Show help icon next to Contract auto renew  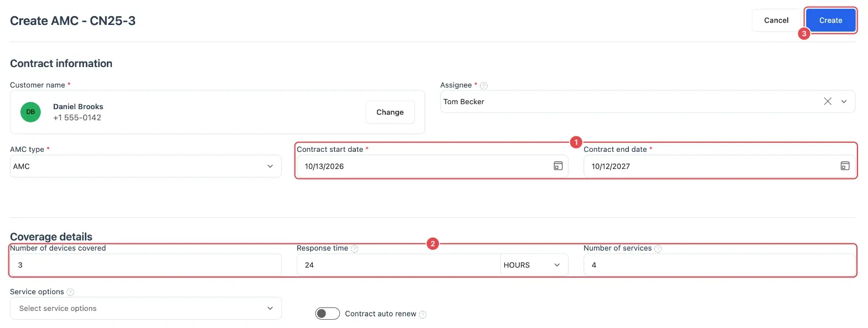(x=423, y=314)
